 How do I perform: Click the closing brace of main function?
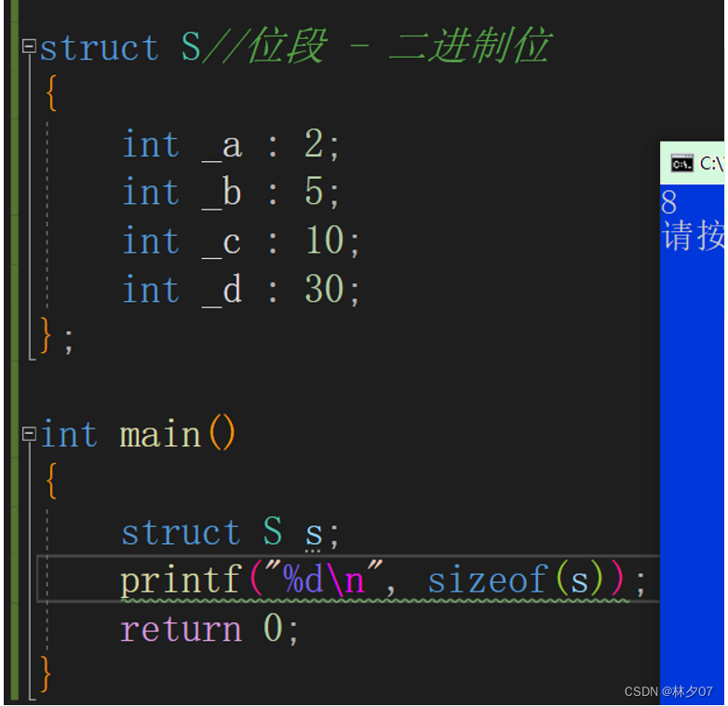(x=46, y=674)
